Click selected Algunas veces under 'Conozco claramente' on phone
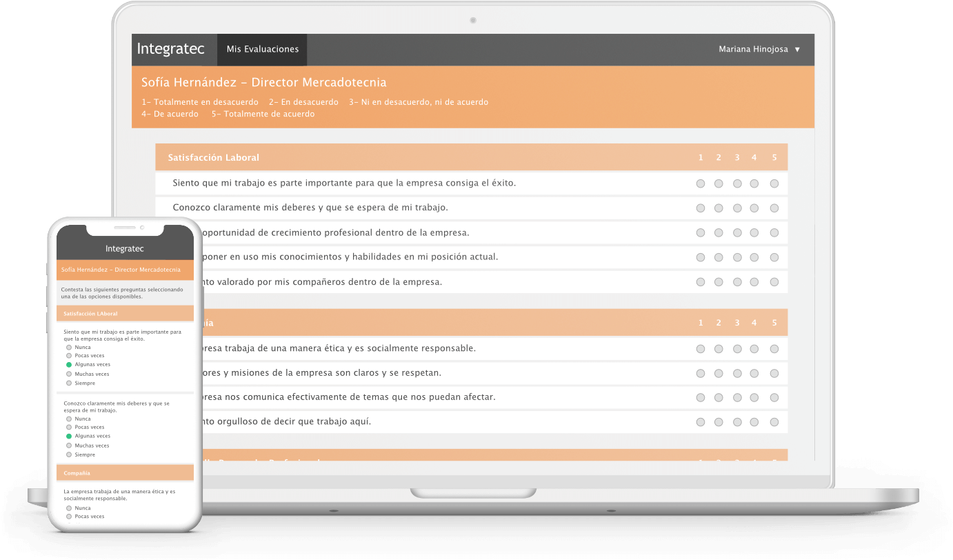 69,437
